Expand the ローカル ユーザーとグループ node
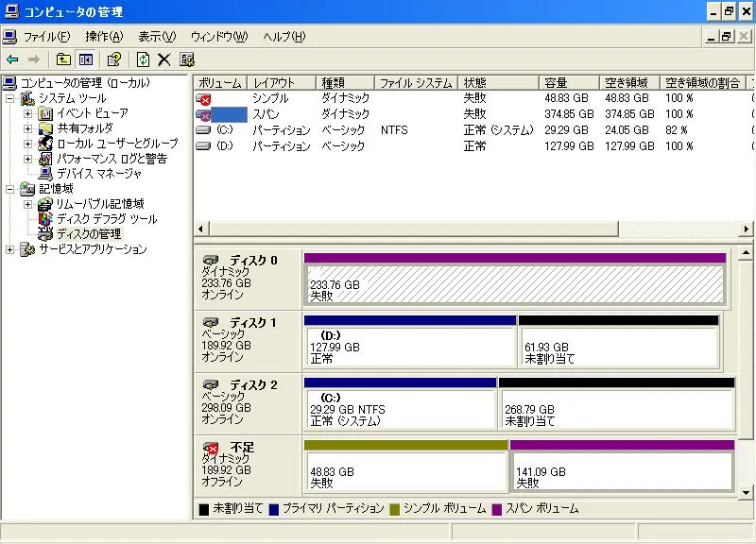756x544 pixels. point(28,144)
